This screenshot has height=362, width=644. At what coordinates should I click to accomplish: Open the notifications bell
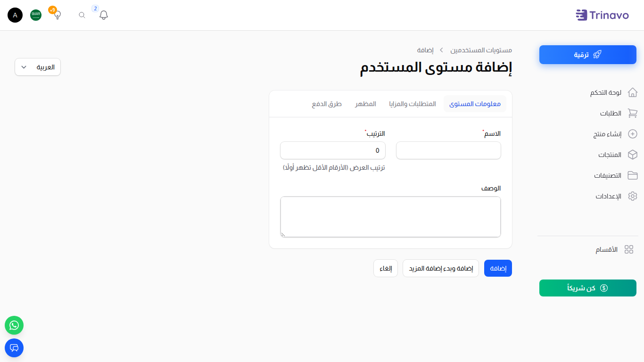pos(104,15)
